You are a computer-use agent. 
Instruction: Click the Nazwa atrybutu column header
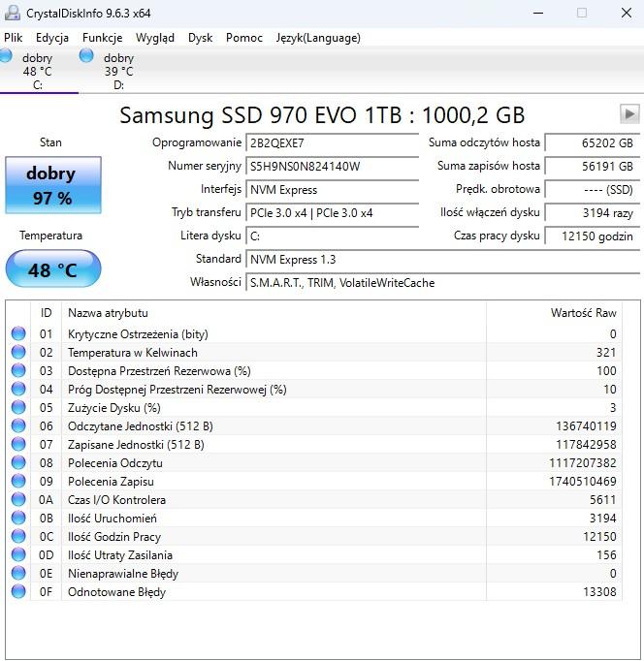[x=108, y=313]
